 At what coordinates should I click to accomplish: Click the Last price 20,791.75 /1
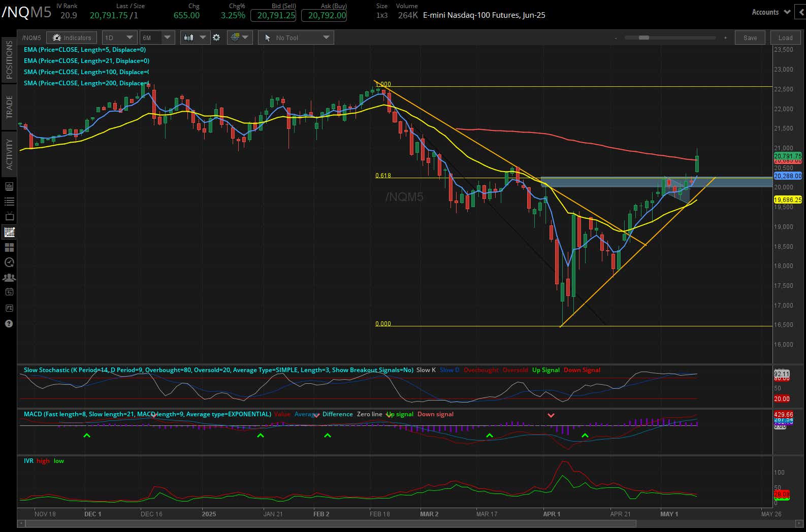(x=114, y=15)
